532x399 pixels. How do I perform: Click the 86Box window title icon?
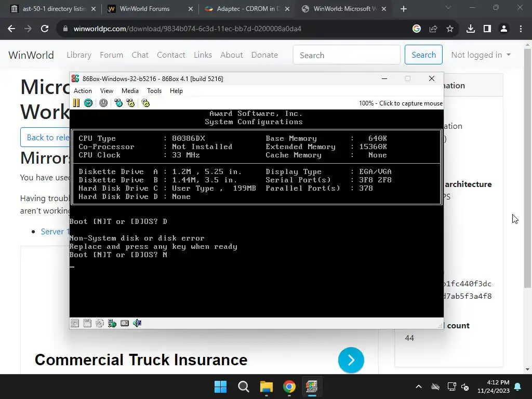tap(75, 79)
